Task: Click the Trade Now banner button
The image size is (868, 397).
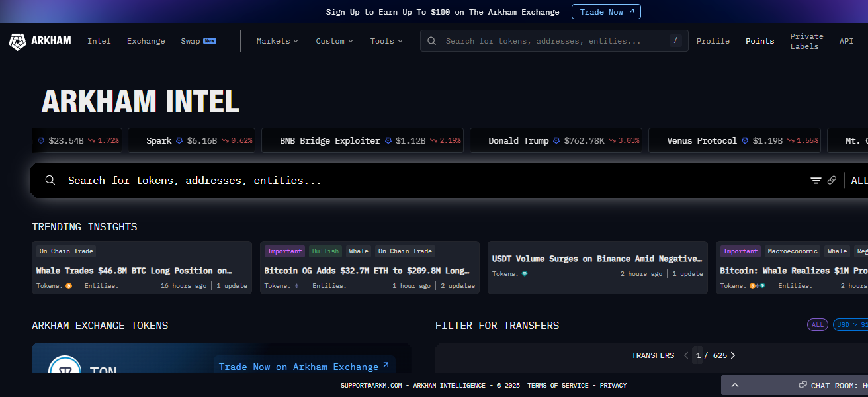Action: pyautogui.click(x=606, y=12)
